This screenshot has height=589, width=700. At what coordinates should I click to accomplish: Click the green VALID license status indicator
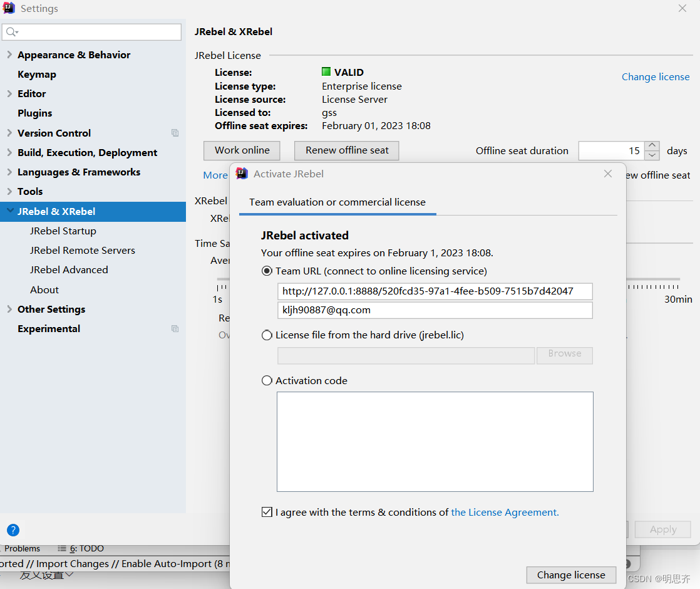coord(326,72)
